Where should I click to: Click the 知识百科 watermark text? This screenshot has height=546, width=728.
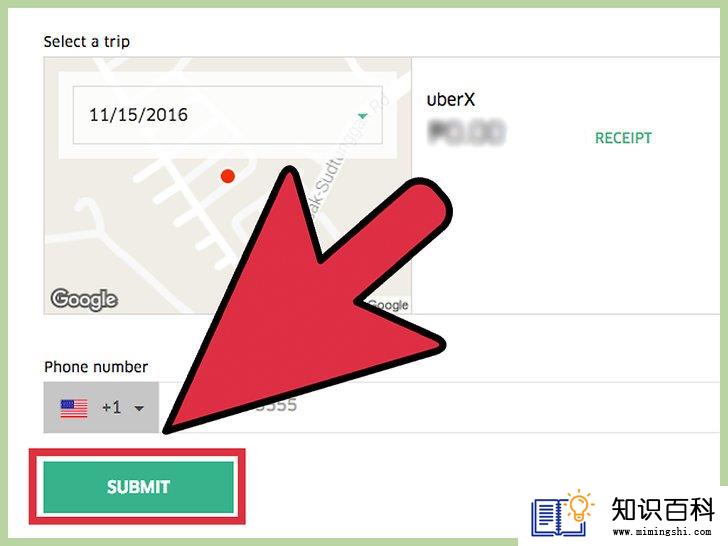(662, 509)
